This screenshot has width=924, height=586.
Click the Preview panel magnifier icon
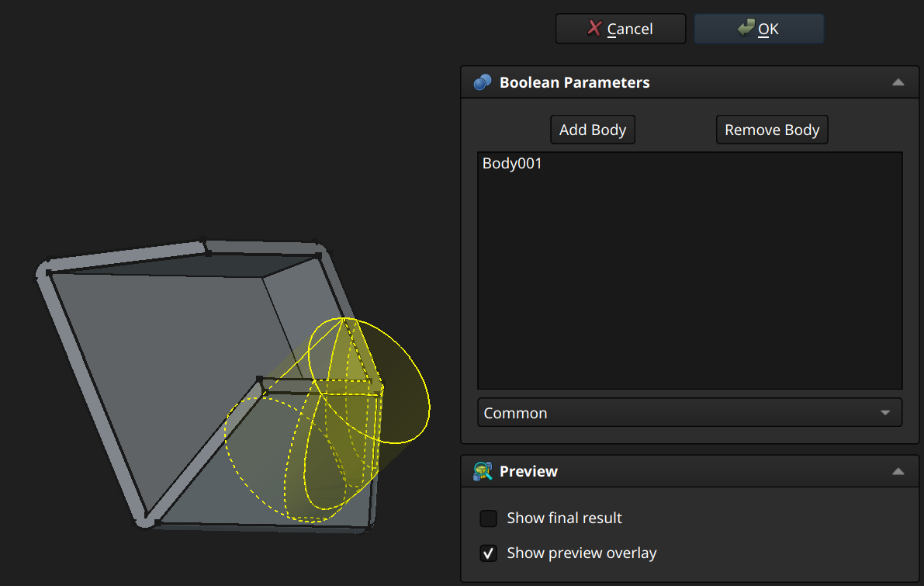pos(483,471)
